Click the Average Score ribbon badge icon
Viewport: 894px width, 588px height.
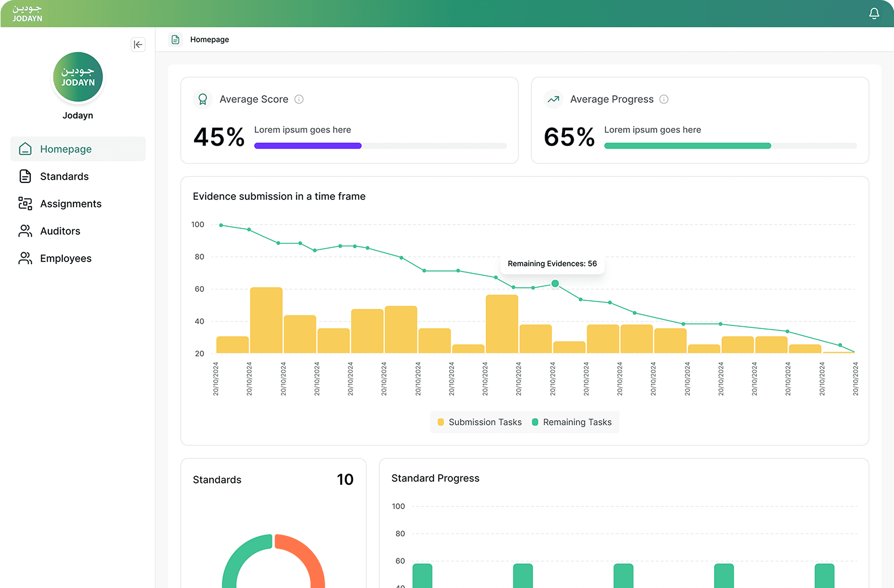tap(203, 99)
